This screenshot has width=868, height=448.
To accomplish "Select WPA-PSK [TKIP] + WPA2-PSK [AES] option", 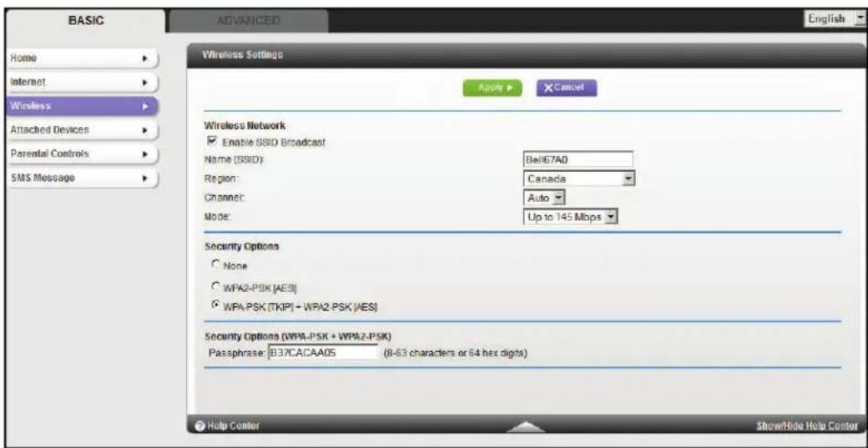I will (216, 306).
